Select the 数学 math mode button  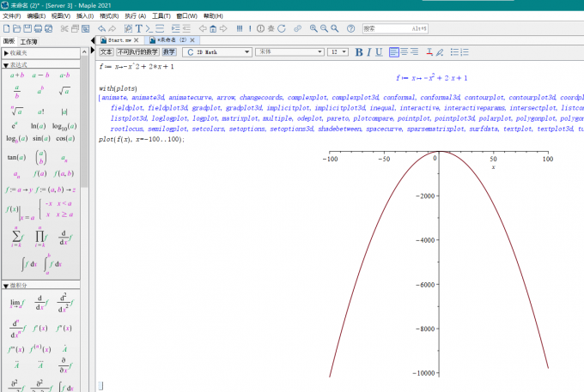pyautogui.click(x=169, y=52)
